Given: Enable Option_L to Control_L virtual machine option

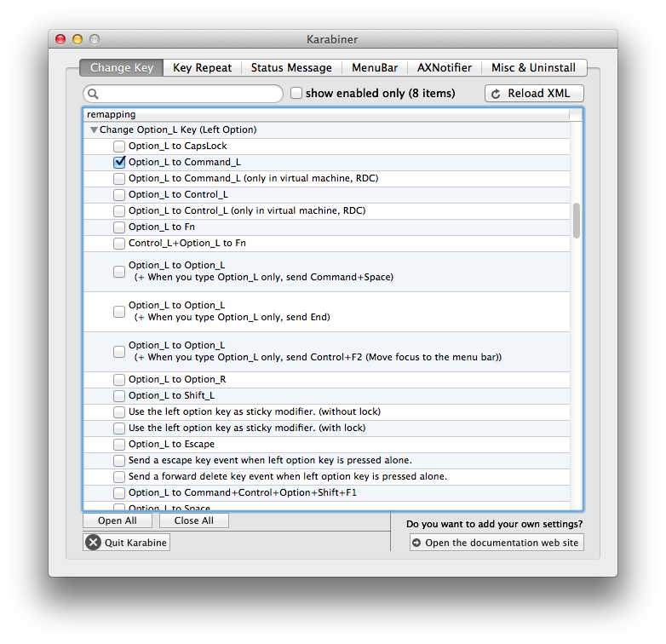Looking at the screenshot, I should pos(119,210).
